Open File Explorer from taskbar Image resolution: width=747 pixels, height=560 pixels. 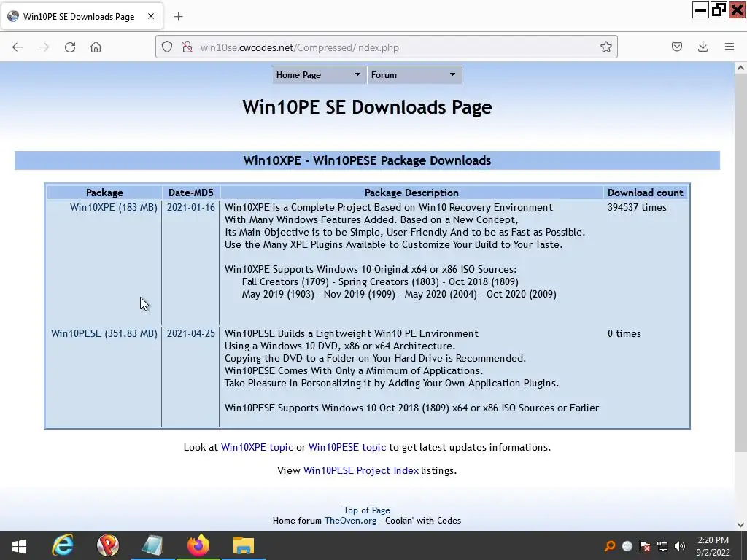(x=244, y=545)
